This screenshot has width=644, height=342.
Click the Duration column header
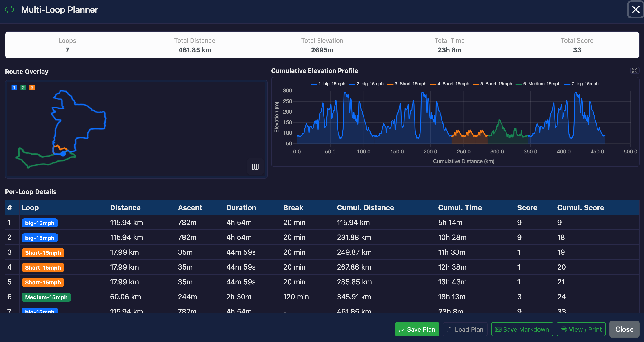click(x=241, y=207)
